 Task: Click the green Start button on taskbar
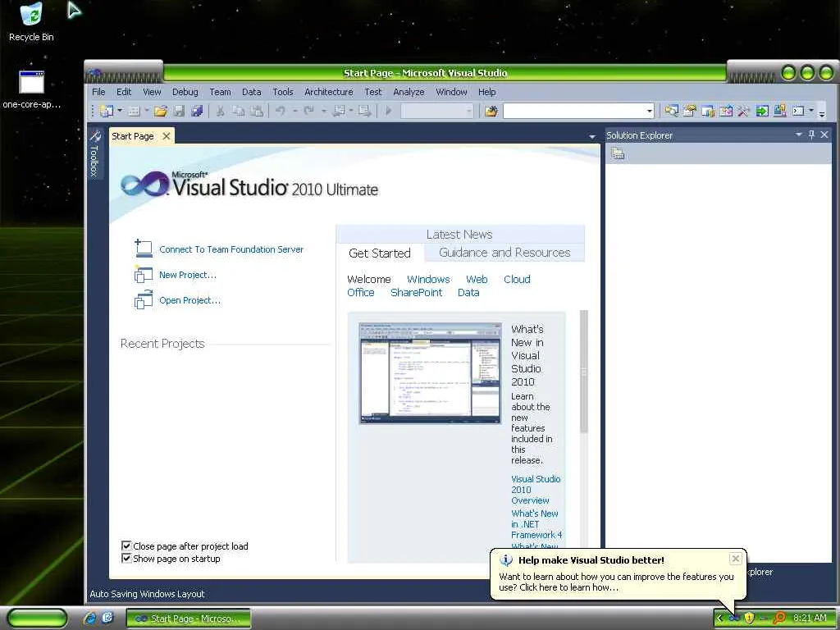[x=37, y=619]
